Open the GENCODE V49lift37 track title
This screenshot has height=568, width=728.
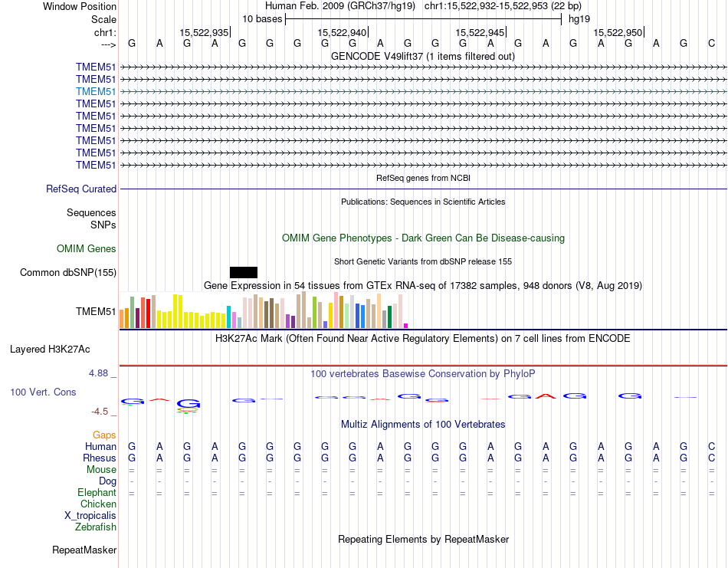(422, 57)
